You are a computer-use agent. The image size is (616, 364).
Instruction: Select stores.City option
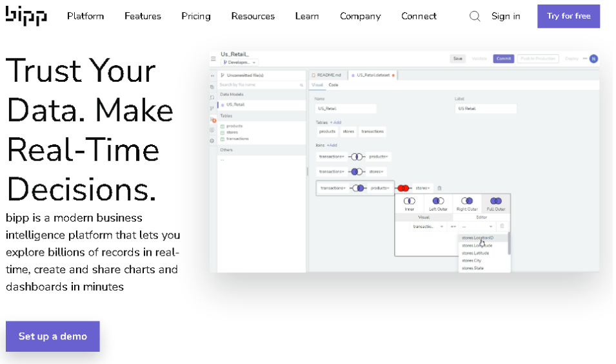point(483,260)
